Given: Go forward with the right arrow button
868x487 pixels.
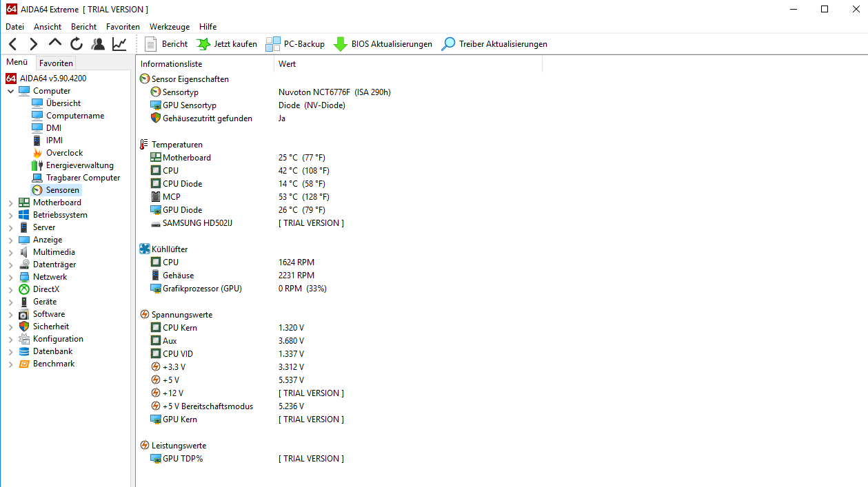Looking at the screenshot, I should pyautogui.click(x=33, y=44).
